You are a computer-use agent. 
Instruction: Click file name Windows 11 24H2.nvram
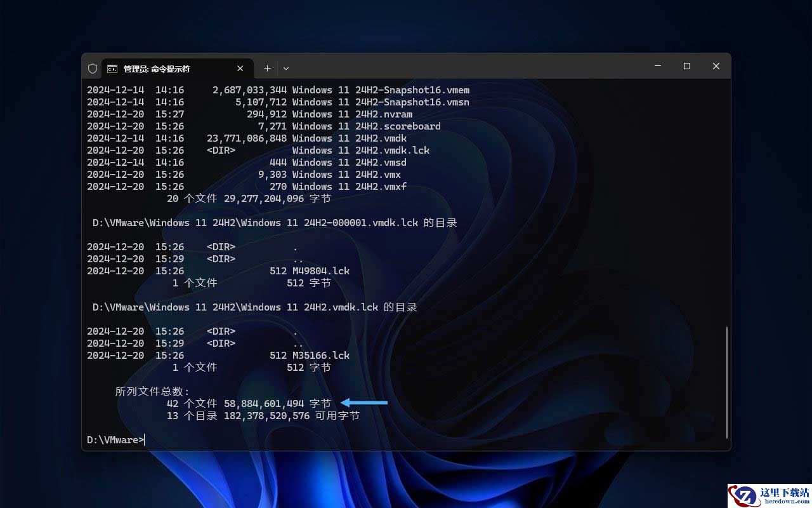[352, 114]
